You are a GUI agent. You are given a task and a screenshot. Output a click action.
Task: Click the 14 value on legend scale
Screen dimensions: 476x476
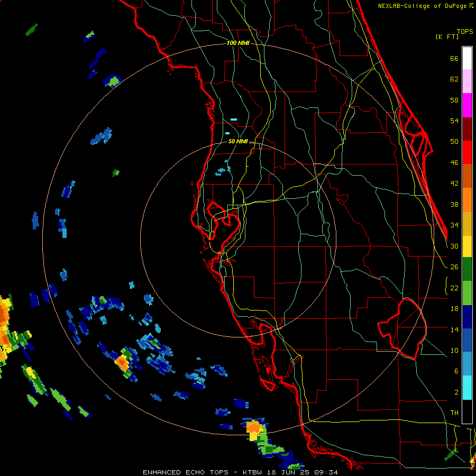click(x=454, y=329)
